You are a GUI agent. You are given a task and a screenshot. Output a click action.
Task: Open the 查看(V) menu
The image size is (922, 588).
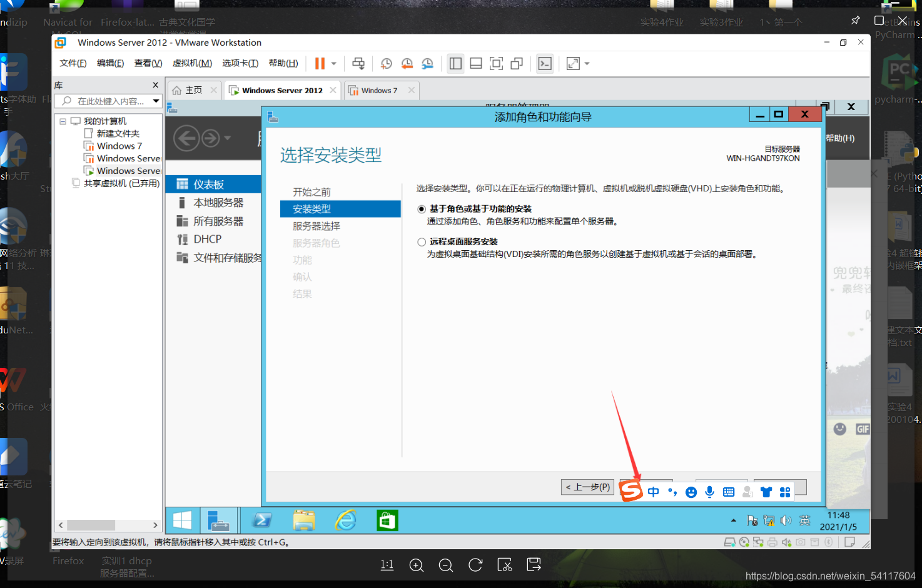click(x=148, y=63)
